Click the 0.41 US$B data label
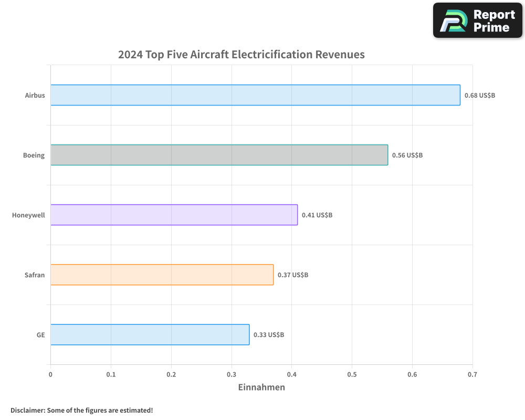Image resolution: width=525 pixels, height=420 pixels. click(317, 215)
